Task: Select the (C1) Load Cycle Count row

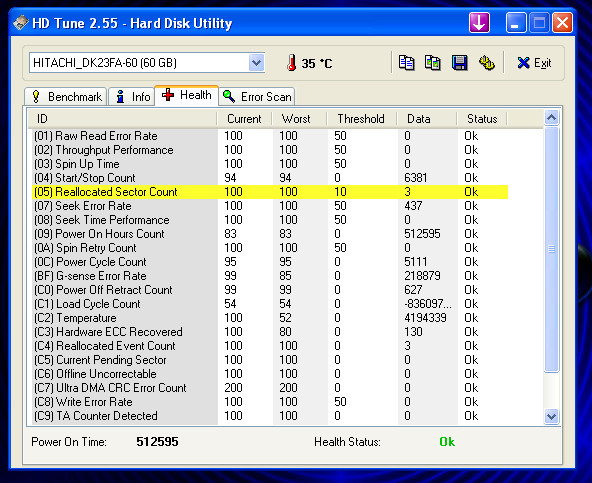Action: pos(270,304)
